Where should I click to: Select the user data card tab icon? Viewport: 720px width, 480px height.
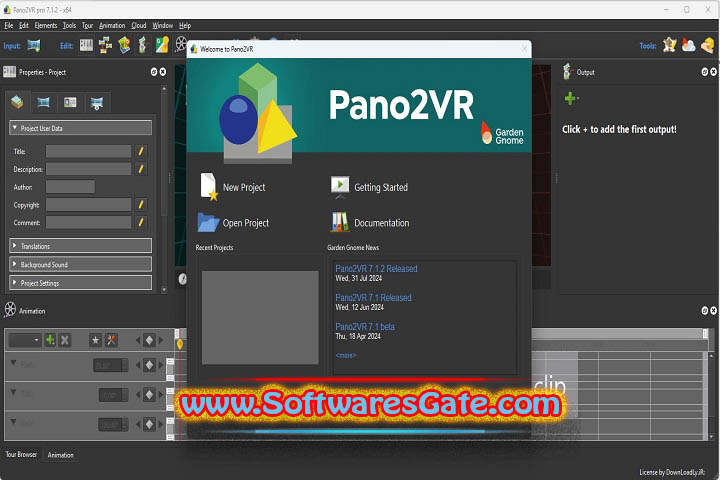[70, 102]
